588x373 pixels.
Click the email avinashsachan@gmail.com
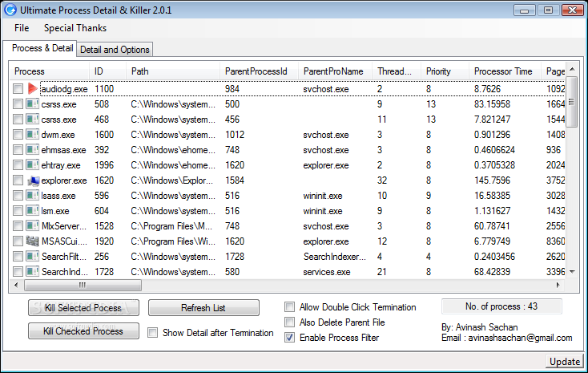pyautogui.click(x=520, y=338)
